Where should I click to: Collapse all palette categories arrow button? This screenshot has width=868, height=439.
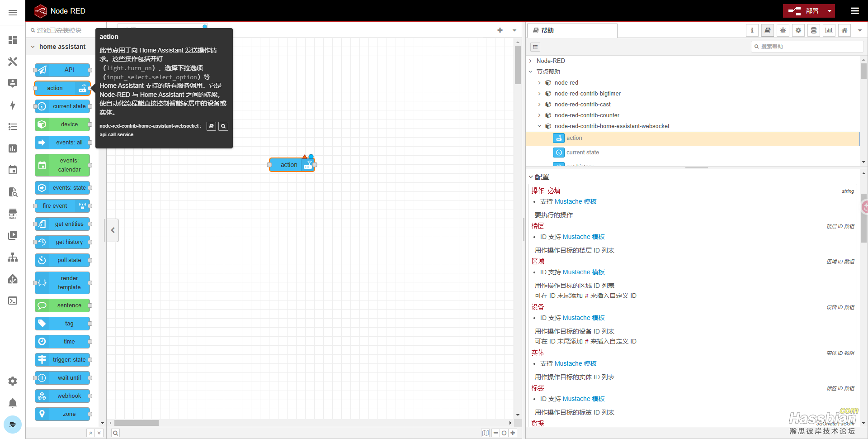point(91,433)
